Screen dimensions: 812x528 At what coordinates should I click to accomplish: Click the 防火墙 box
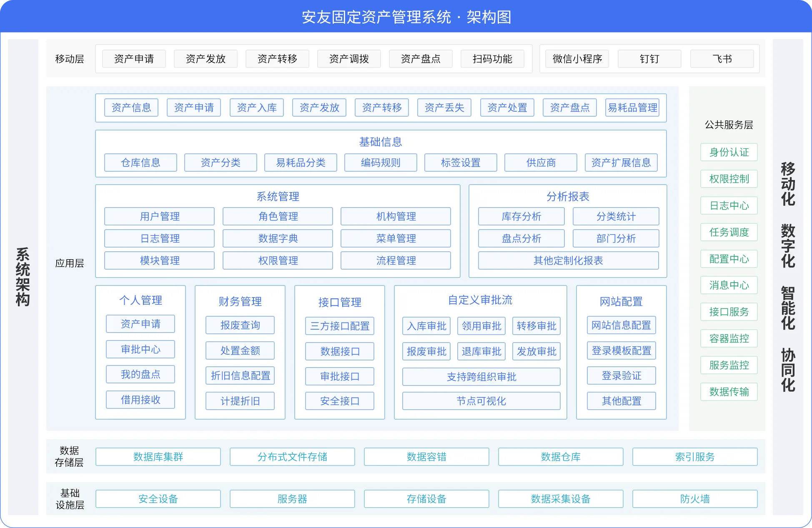695,499
